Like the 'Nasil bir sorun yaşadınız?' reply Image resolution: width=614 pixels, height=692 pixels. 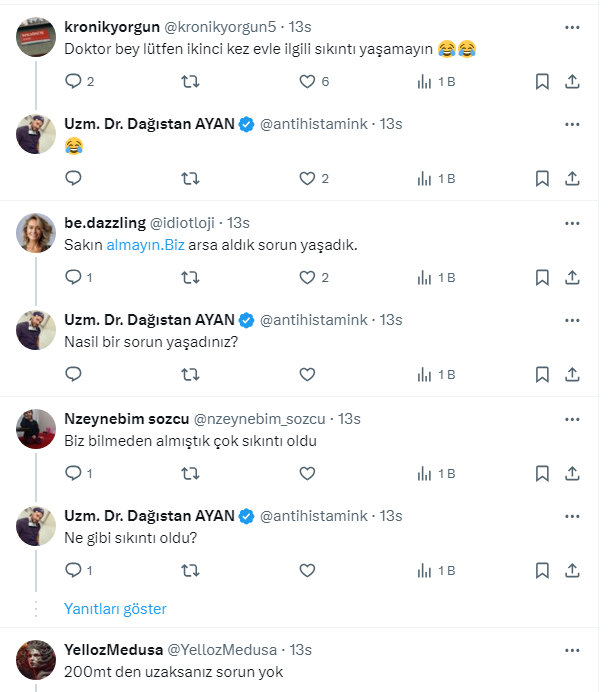(x=308, y=375)
